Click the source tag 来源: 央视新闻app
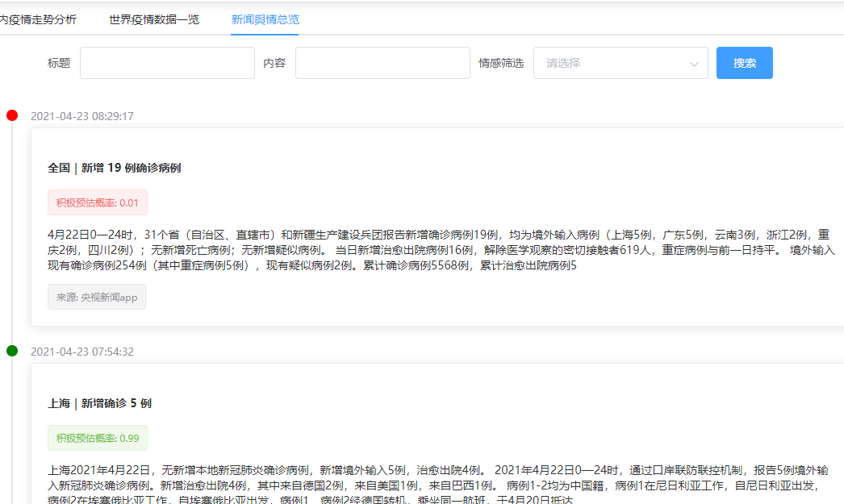Viewport: 844px width, 504px height. tap(97, 297)
